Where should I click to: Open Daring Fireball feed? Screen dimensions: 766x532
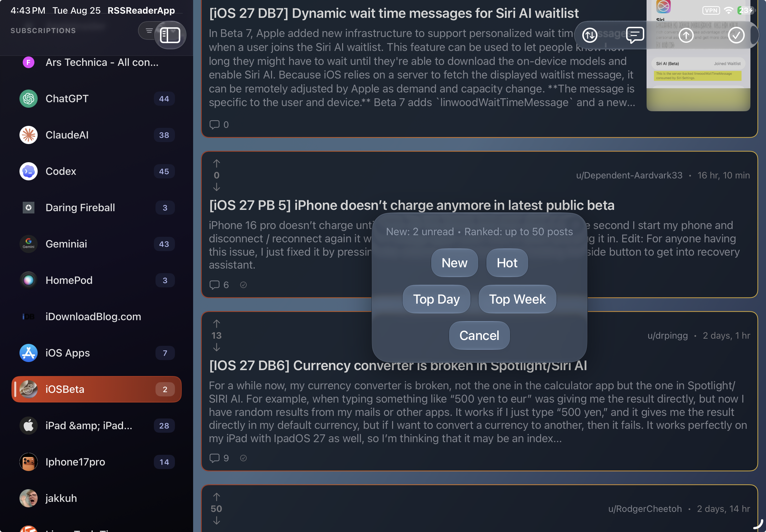97,208
